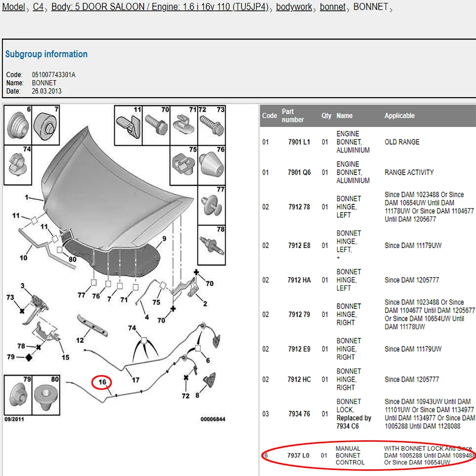
Task: Click 'RANGE ACTIVITY' applicability cell
Action: [409, 172]
